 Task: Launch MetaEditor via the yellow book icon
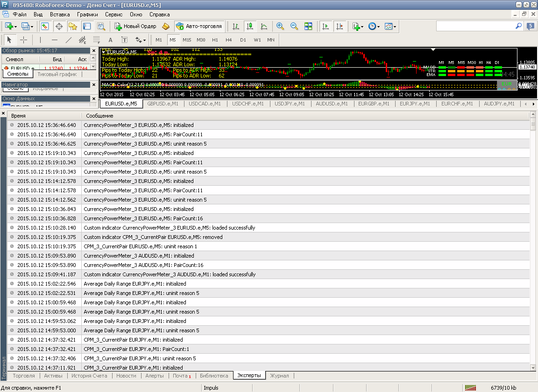(166, 27)
